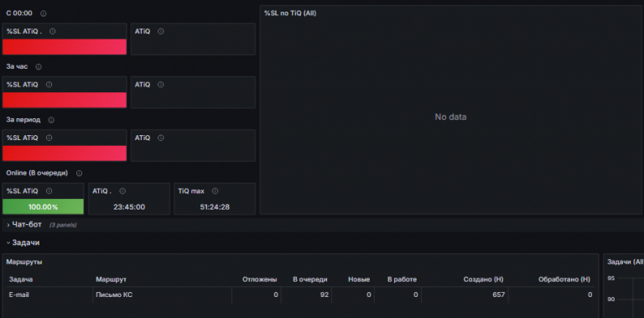Image resolution: width=644 pixels, height=318 pixels.
Task: Select the E-mail cell in the Задача column
Action: [x=19, y=295]
